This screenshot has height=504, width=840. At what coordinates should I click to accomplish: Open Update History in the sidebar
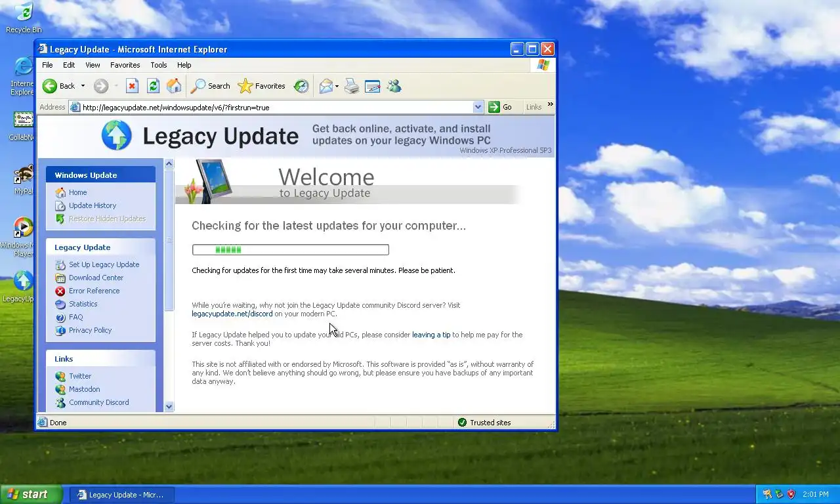pyautogui.click(x=93, y=205)
